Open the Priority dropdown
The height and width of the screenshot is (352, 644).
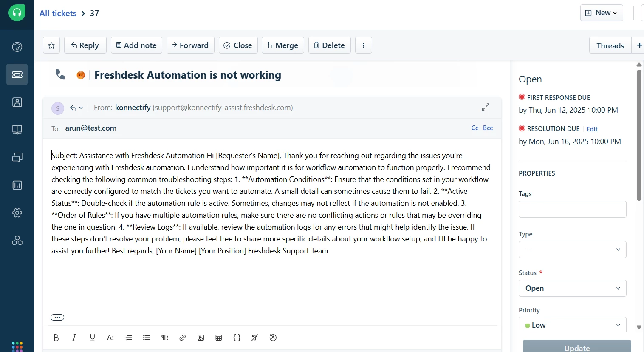click(x=572, y=325)
